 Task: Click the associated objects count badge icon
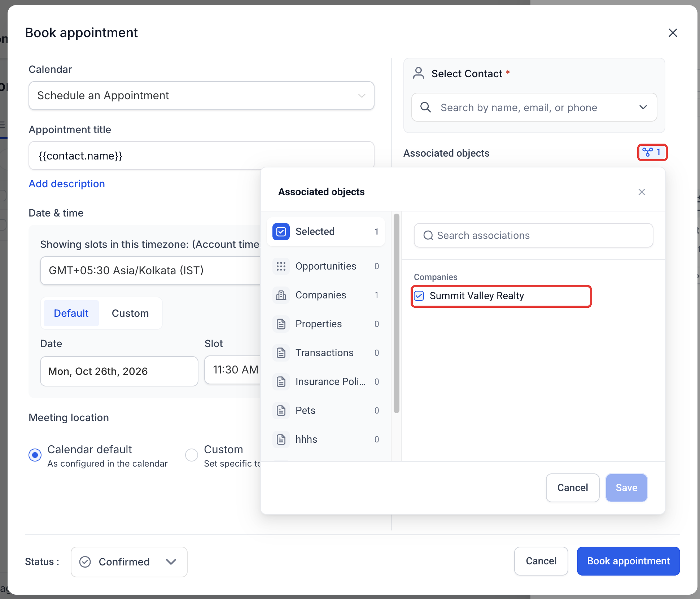[x=648, y=152]
